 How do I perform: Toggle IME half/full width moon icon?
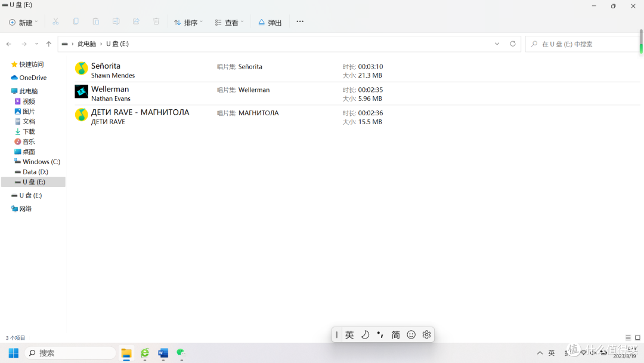tap(365, 334)
